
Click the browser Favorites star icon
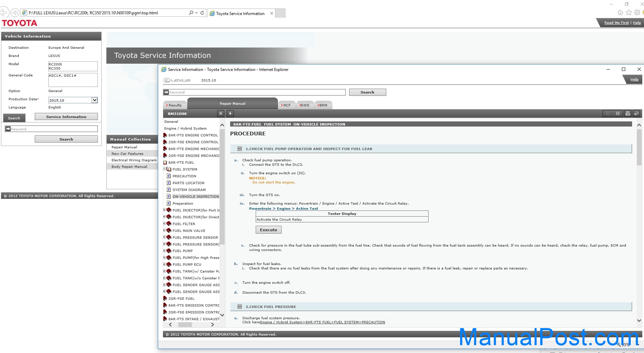tap(629, 13)
